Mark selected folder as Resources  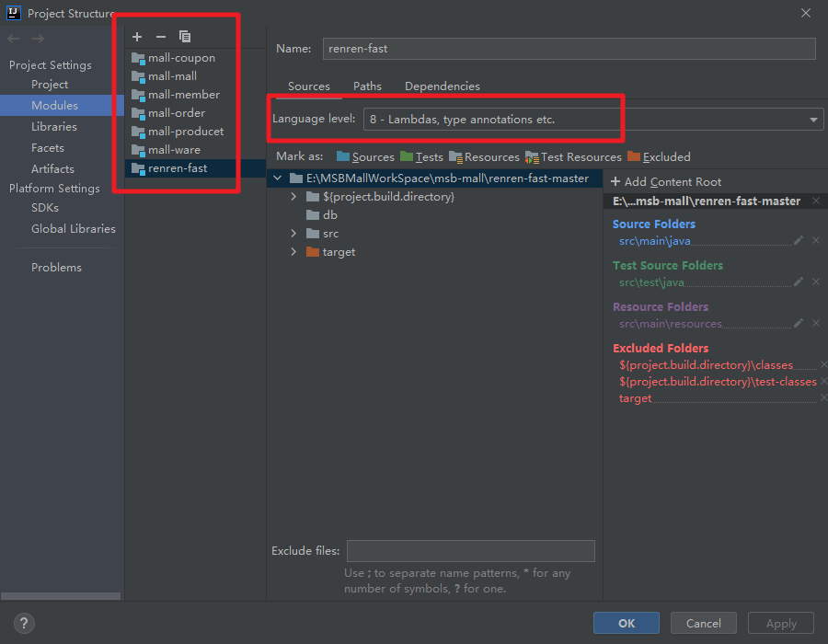[x=484, y=156]
